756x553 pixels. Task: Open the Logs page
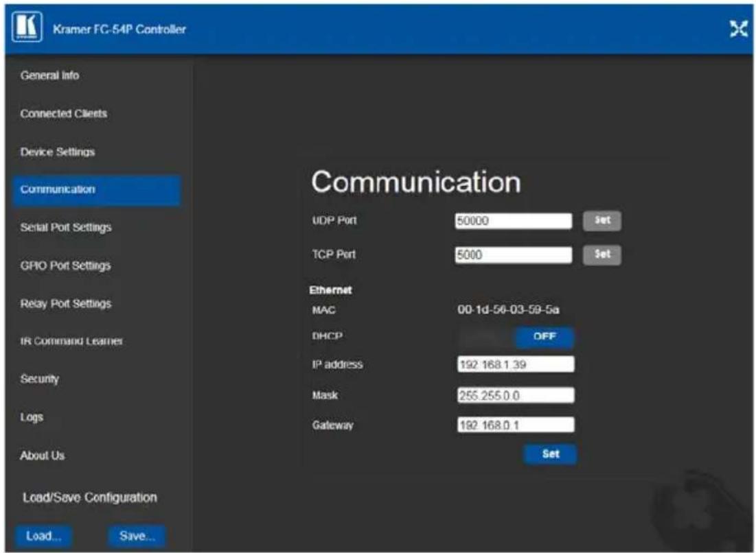[32, 417]
